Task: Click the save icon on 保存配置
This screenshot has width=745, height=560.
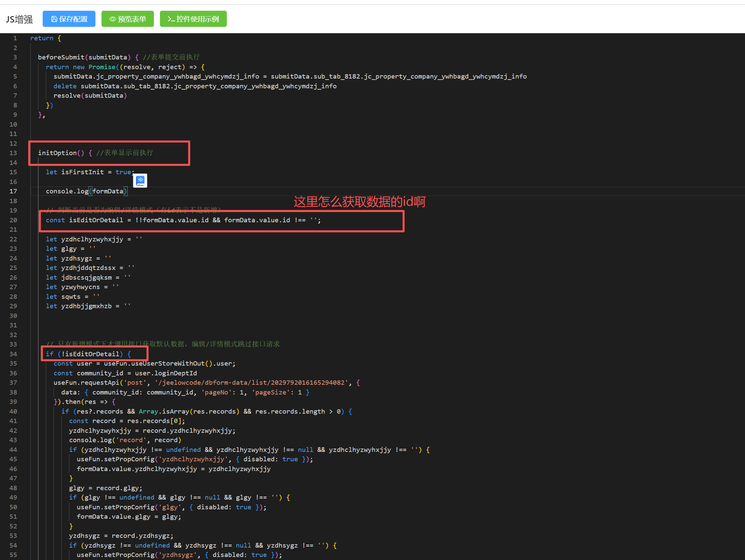Action: click(54, 19)
